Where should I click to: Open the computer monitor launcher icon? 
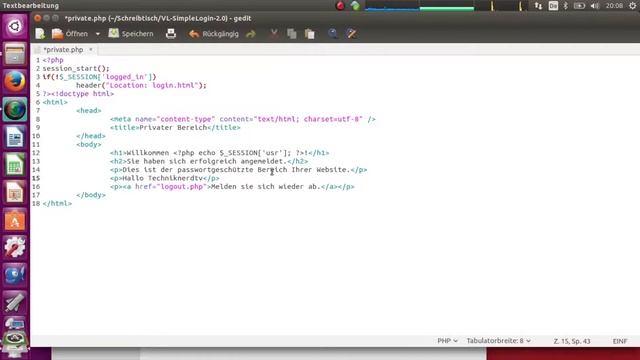[15, 324]
